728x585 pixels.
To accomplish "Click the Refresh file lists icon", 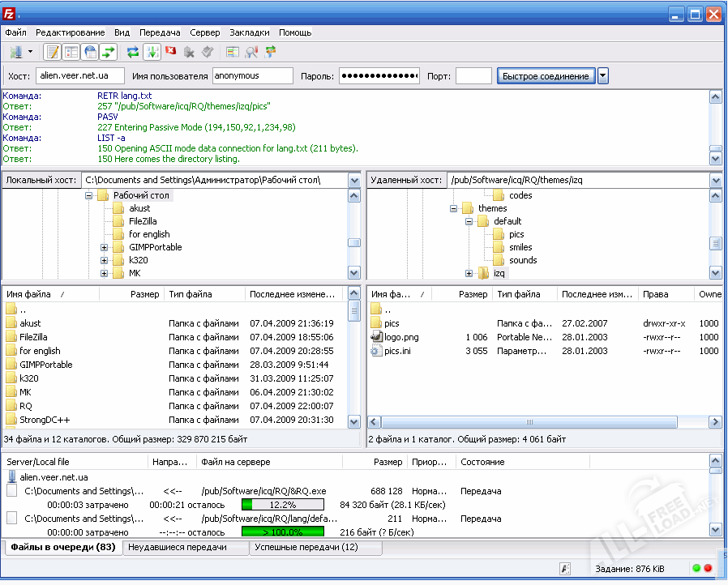I will 132,52.
